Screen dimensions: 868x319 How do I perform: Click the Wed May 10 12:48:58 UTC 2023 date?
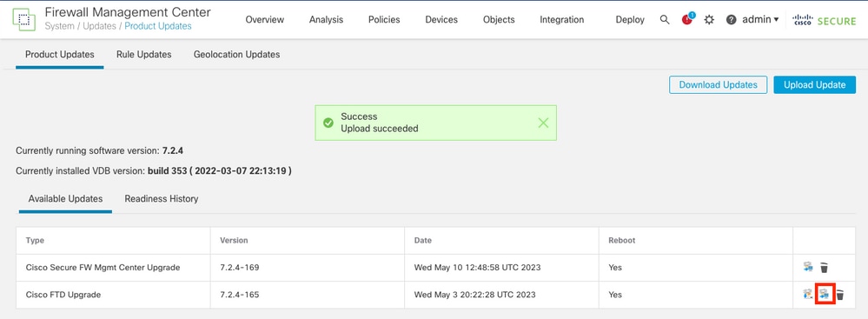(477, 268)
